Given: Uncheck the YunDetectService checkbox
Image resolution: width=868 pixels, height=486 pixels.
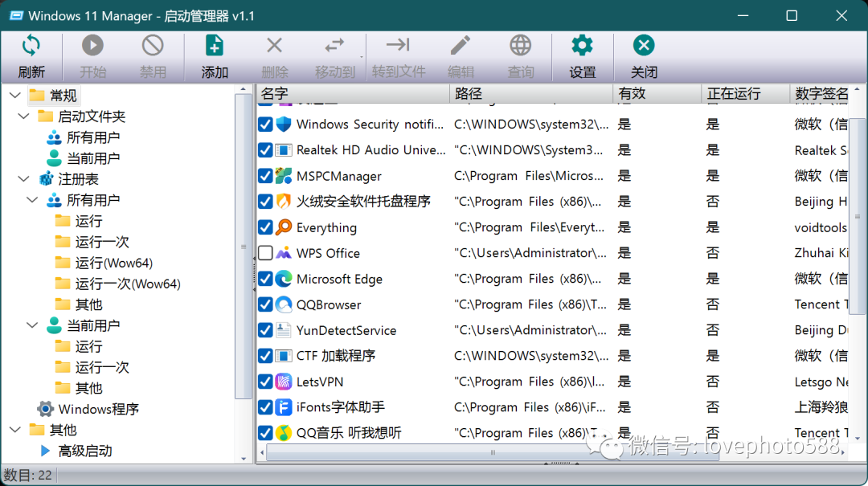Looking at the screenshot, I should tap(265, 330).
